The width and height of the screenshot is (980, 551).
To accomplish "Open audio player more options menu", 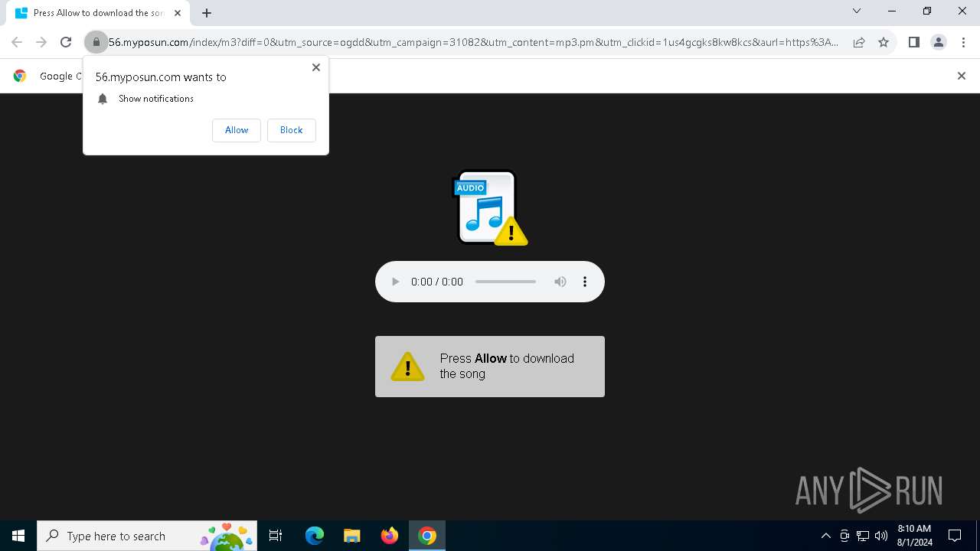I will point(585,282).
